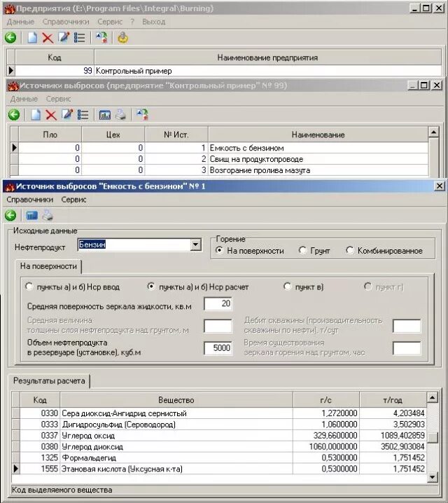Click Нефтепродукт combo box text Бензин
This screenshot has height=503, width=448.
pos(92,244)
